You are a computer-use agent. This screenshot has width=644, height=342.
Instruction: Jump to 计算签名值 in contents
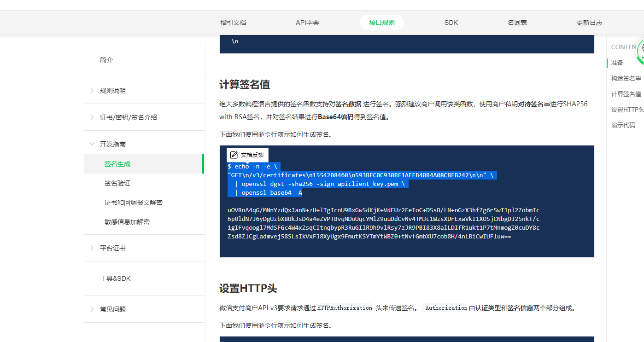626,94
